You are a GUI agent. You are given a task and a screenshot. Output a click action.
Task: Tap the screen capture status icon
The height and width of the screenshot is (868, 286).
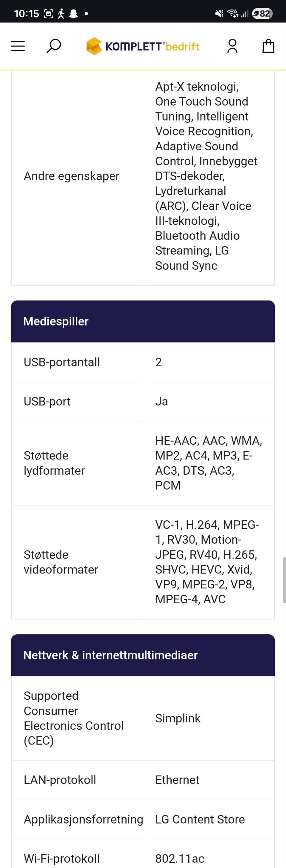click(49, 13)
